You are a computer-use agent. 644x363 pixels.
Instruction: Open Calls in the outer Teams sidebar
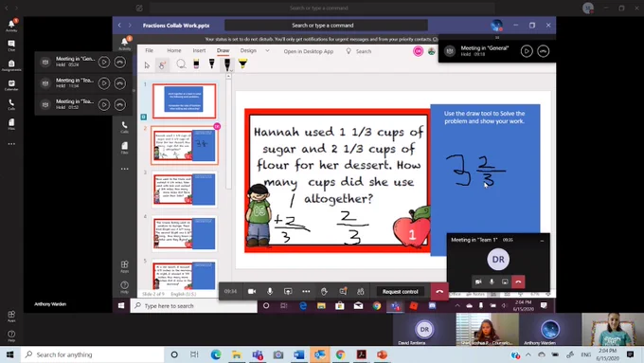(11, 105)
